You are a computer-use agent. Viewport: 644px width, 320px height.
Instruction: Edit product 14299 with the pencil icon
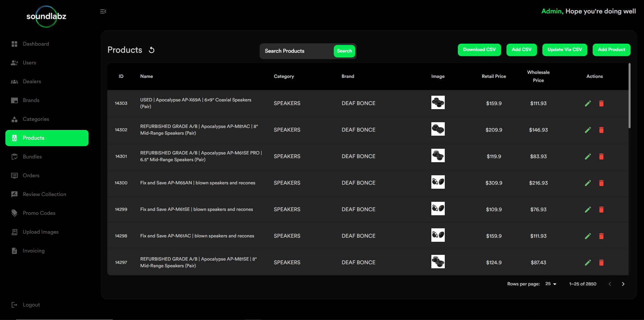(x=588, y=210)
